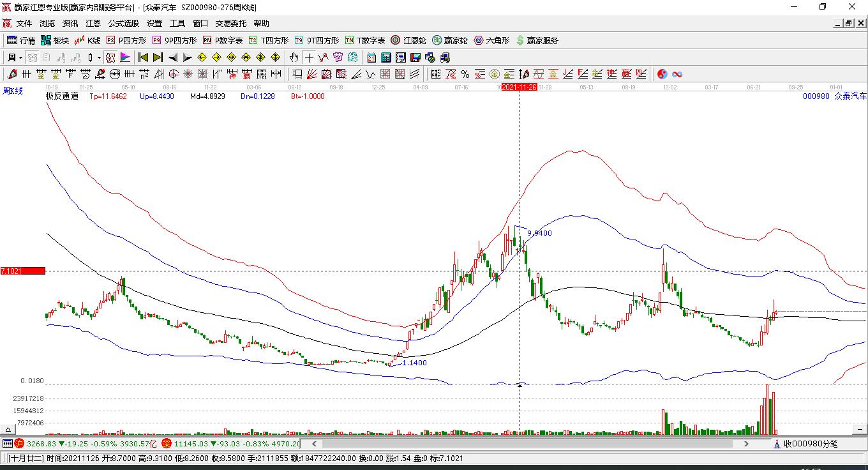
Task: Toggle the 权 price adjustment button
Action: (110, 57)
